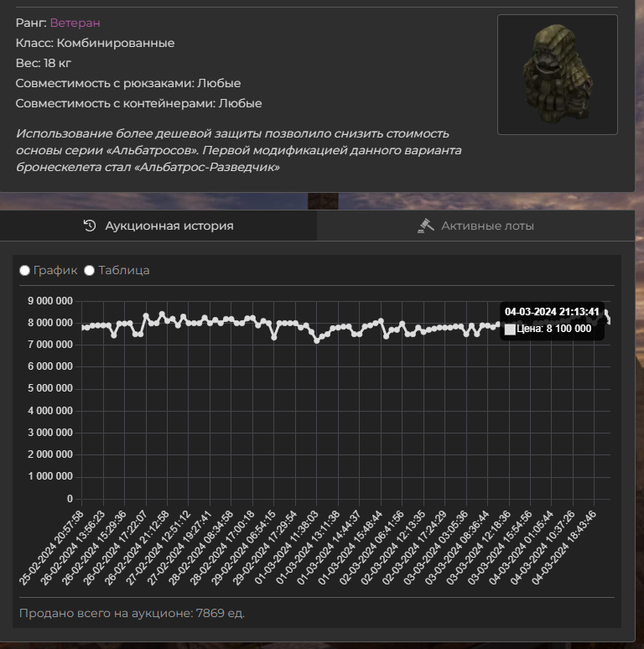Click the 25-02-2024 20:57:58 date label
644x649 pixels.
[51, 548]
